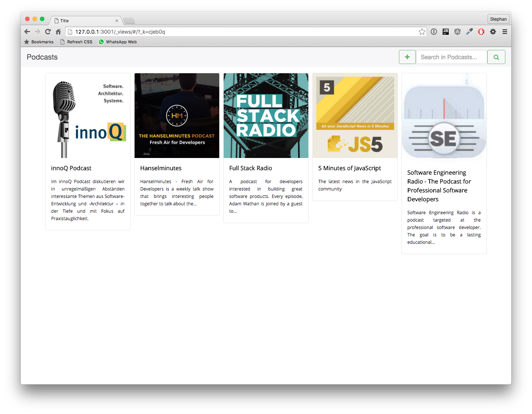Viewport: 532px width, 414px height.
Task: Open the innoQ Podcast cover image
Action: pos(88,115)
